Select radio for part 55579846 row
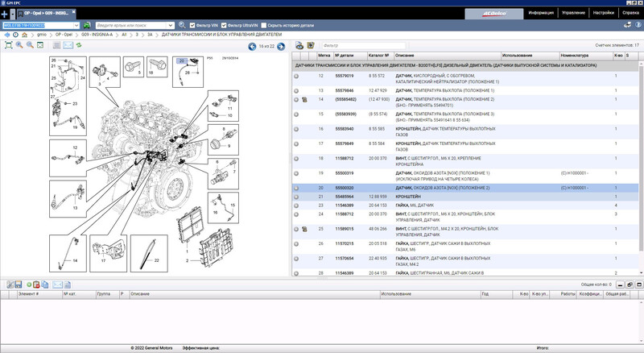Screen dimensions: 644x353 [x=296, y=91]
